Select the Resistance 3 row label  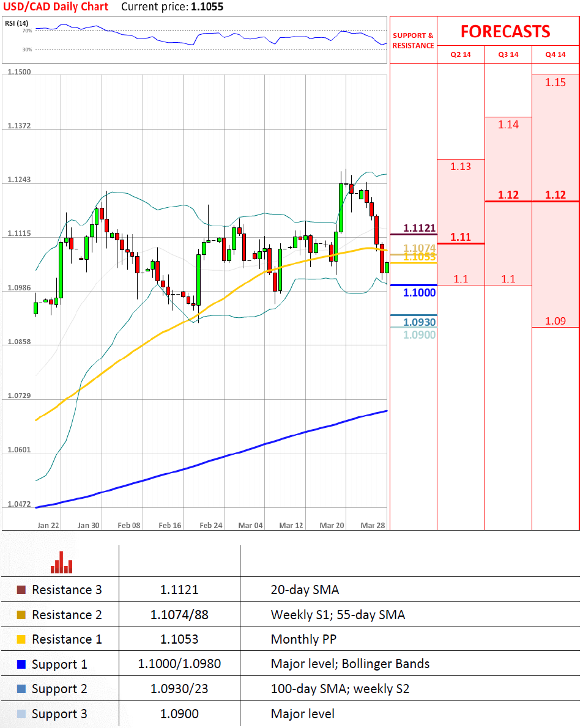pos(67,590)
